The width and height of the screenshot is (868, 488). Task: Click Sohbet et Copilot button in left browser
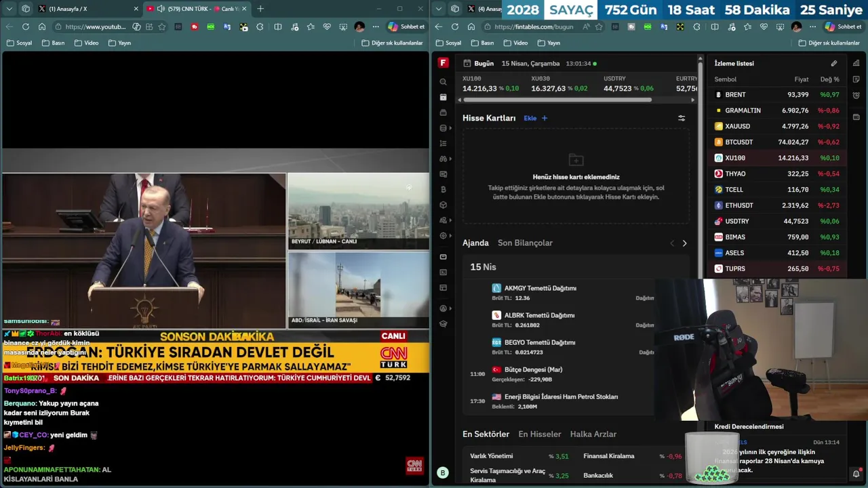pos(406,26)
